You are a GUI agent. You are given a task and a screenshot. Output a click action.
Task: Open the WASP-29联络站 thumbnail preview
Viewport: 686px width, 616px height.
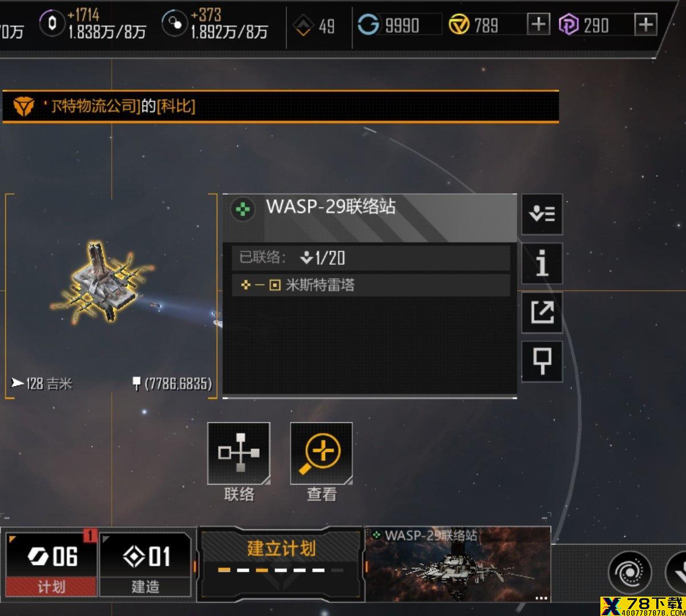click(458, 564)
